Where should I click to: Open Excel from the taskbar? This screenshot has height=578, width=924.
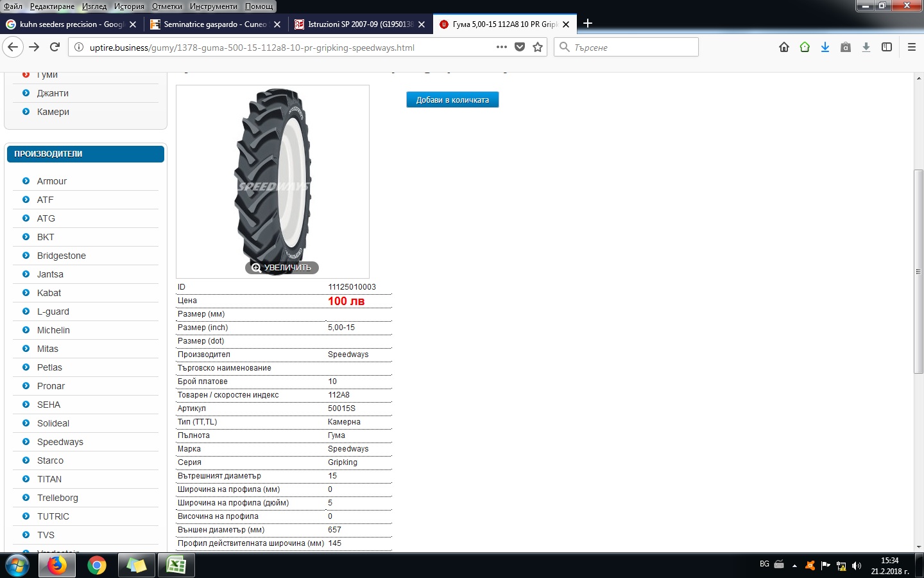176,565
